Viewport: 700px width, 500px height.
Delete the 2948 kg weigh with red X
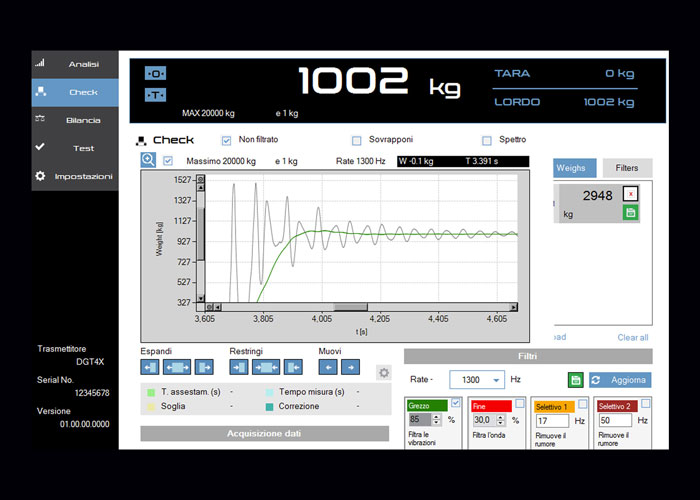coord(630,194)
